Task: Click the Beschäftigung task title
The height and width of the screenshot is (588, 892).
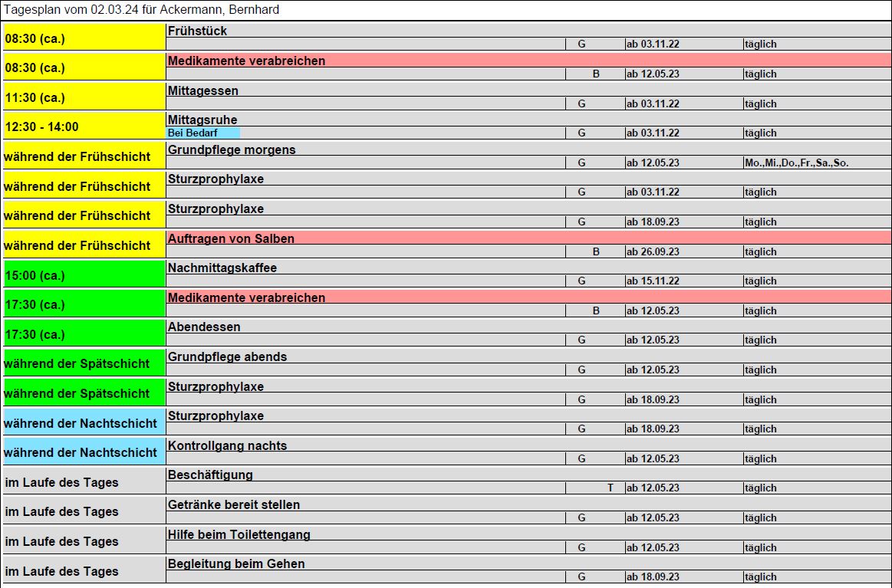Action: click(210, 475)
